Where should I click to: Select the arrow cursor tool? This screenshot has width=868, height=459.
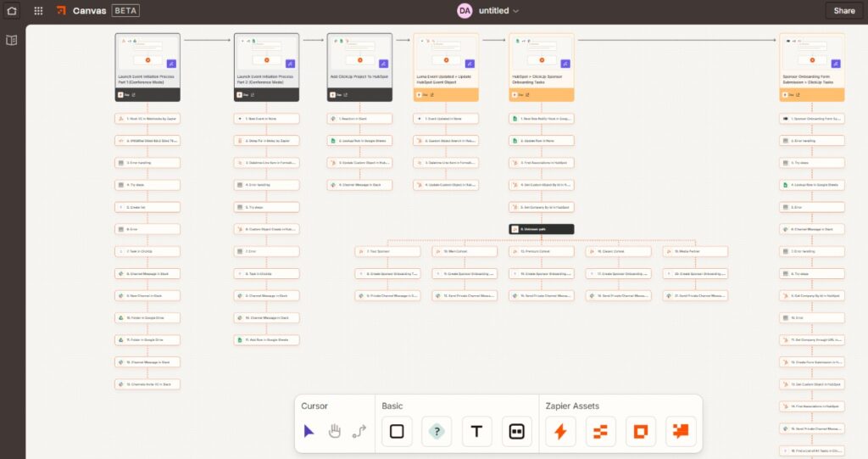click(x=309, y=431)
